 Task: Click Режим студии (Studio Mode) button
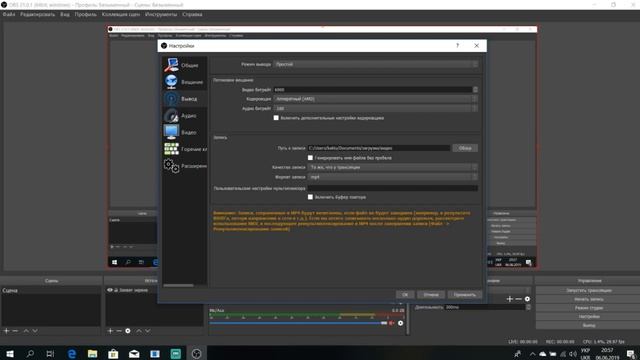point(589,308)
